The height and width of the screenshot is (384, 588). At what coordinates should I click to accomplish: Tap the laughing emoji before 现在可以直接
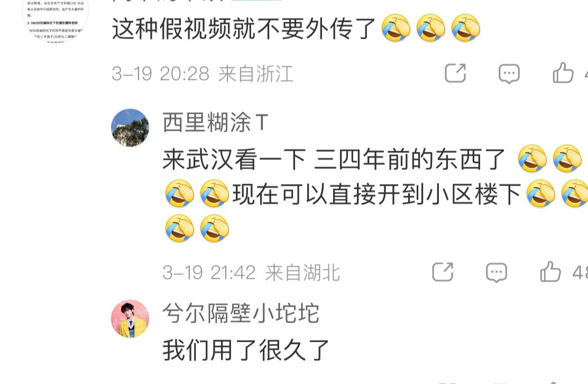(x=215, y=194)
